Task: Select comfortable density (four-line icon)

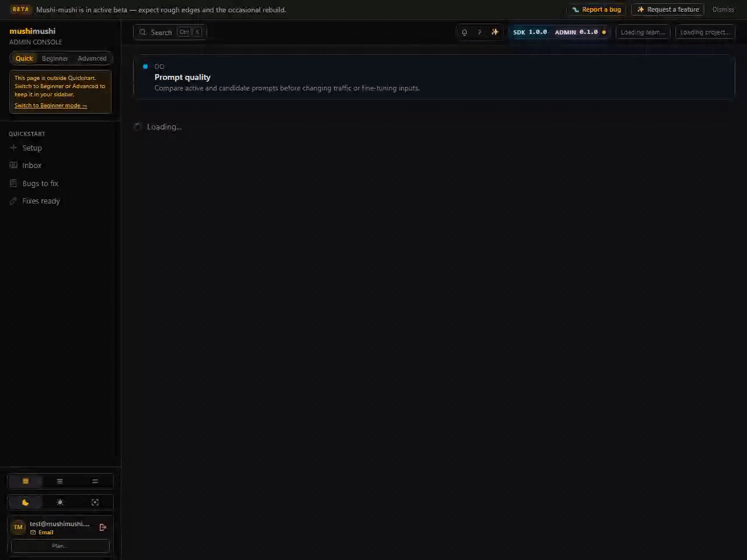Action: (26, 481)
